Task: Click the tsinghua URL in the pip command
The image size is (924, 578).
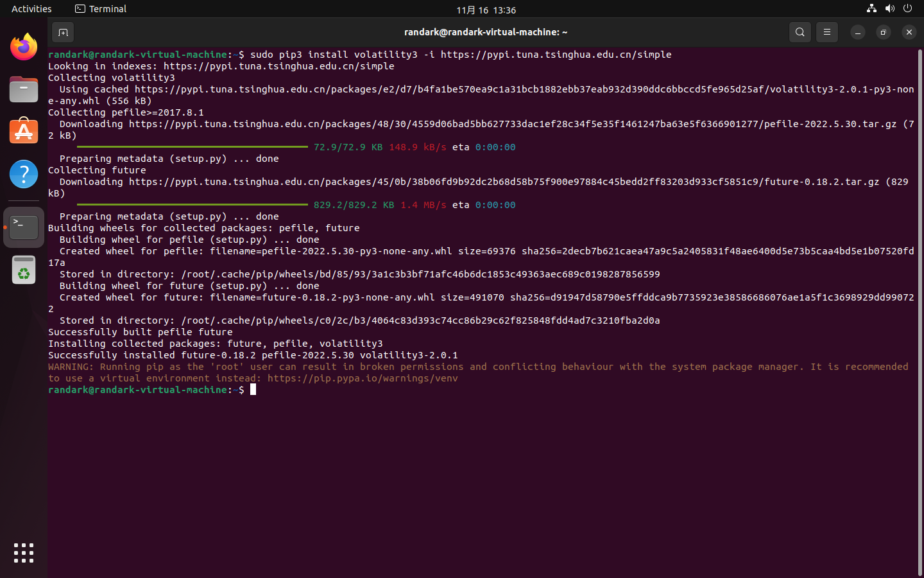Action: 556,55
